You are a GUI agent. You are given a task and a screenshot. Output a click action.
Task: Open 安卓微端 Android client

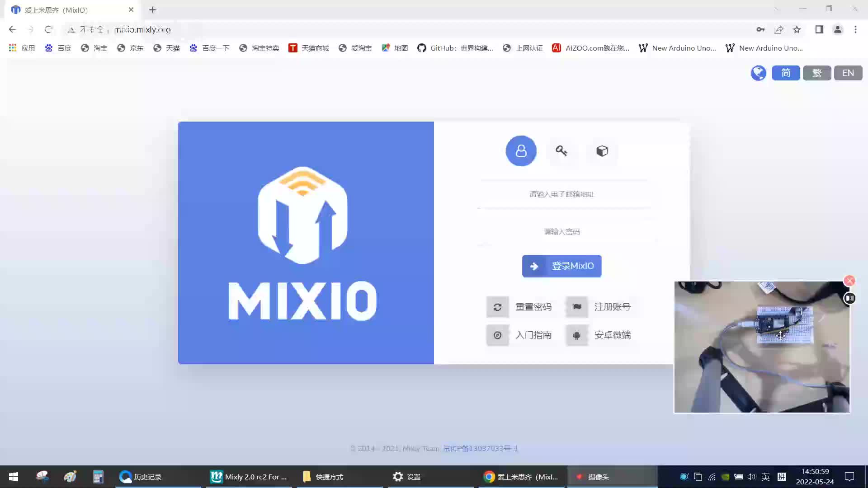(x=599, y=335)
